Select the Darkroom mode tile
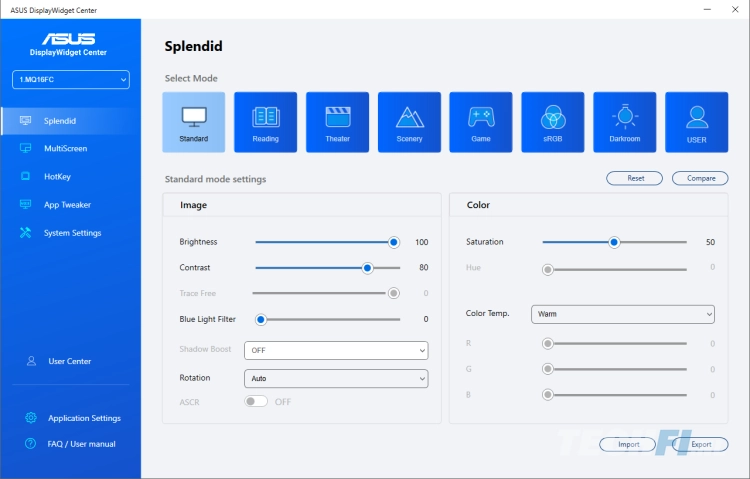Viewport: 750px width, 479px height. coord(625,122)
